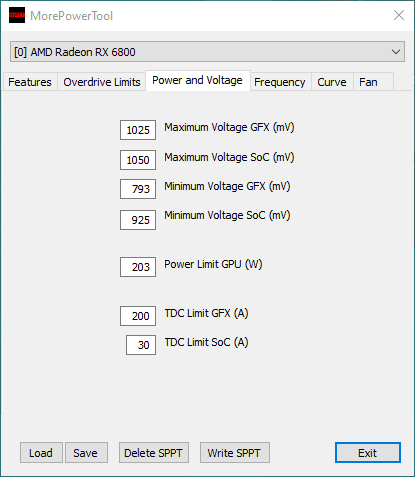The width and height of the screenshot is (415, 477).
Task: Switch to the Overdrive Limits tab
Action: 102,82
